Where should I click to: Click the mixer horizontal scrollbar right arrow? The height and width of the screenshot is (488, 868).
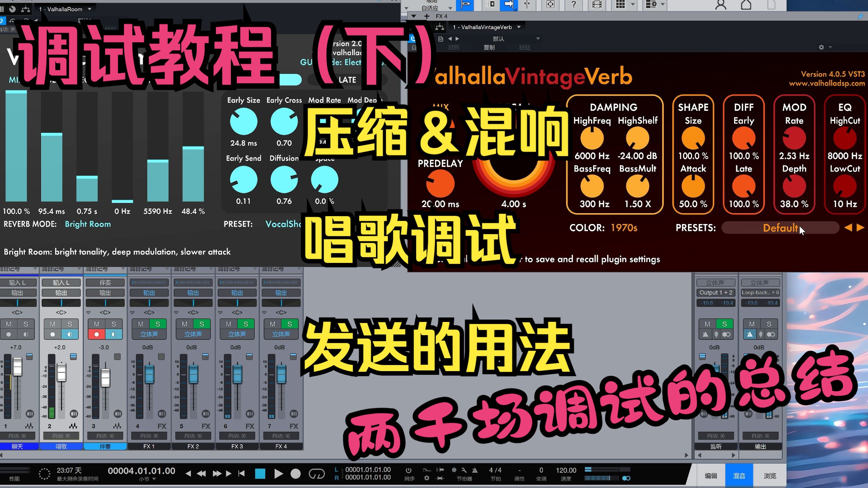tap(686, 455)
